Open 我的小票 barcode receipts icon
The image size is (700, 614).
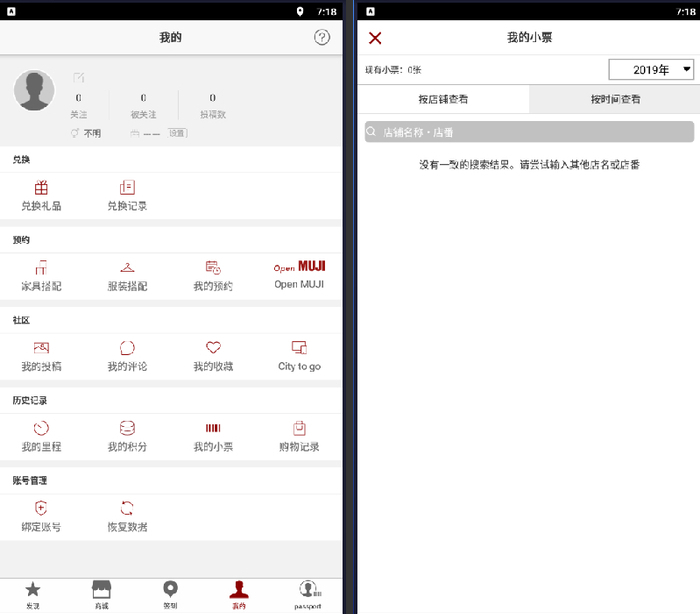pos(213,428)
